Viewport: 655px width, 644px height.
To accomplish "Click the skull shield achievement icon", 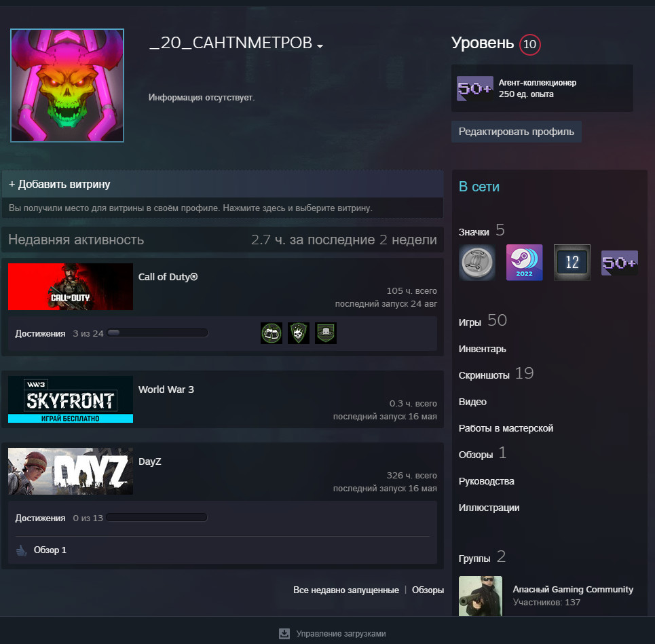I will pos(299,333).
